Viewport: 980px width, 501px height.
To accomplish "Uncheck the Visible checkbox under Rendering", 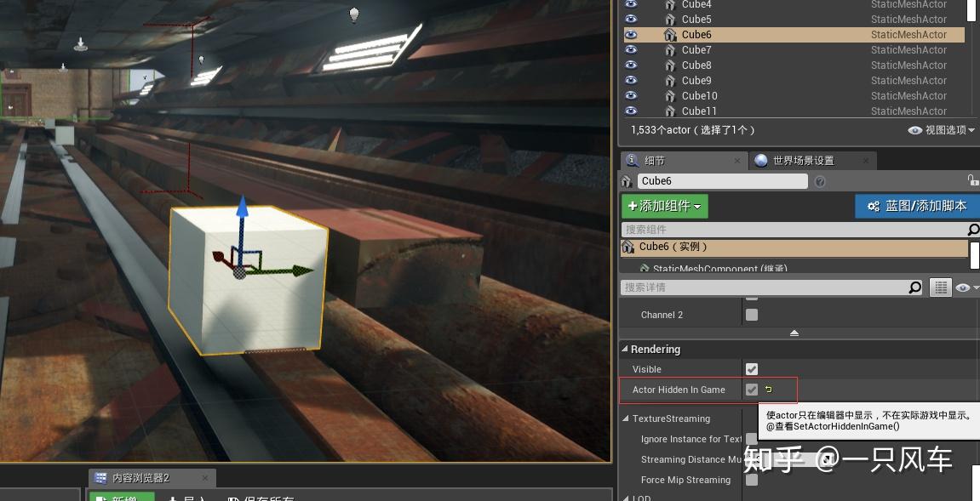I will pos(751,368).
